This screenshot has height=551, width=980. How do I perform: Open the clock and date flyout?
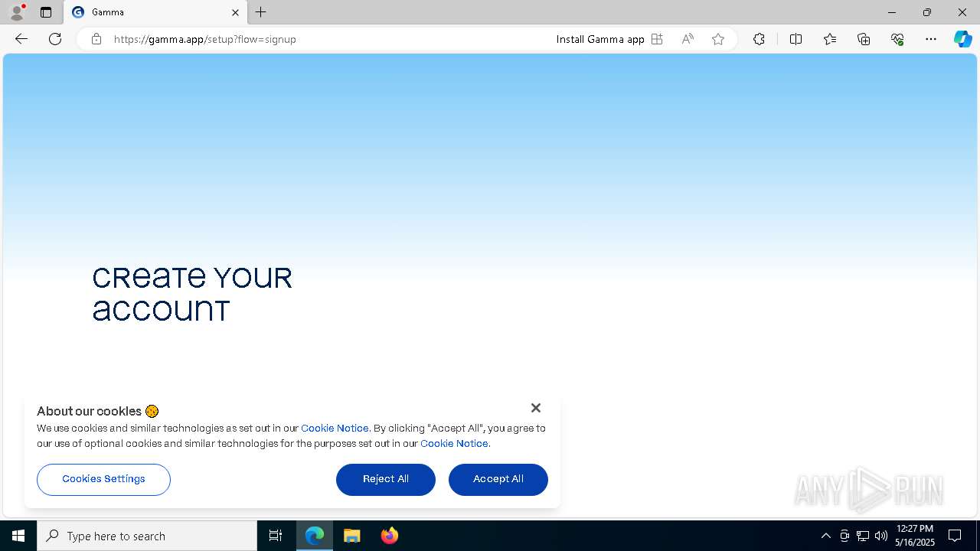(915, 536)
